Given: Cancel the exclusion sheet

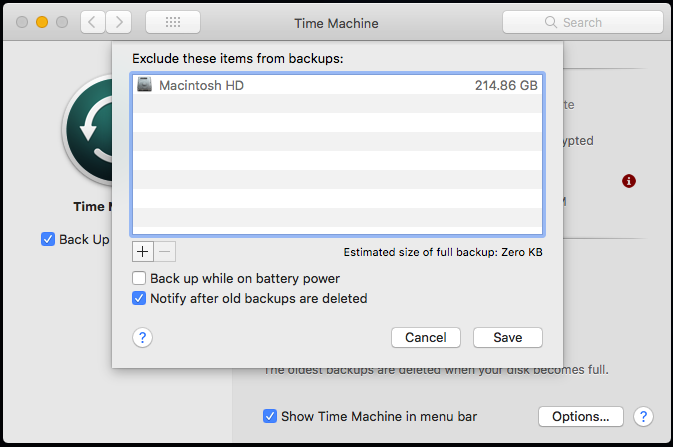Looking at the screenshot, I should coord(426,337).
